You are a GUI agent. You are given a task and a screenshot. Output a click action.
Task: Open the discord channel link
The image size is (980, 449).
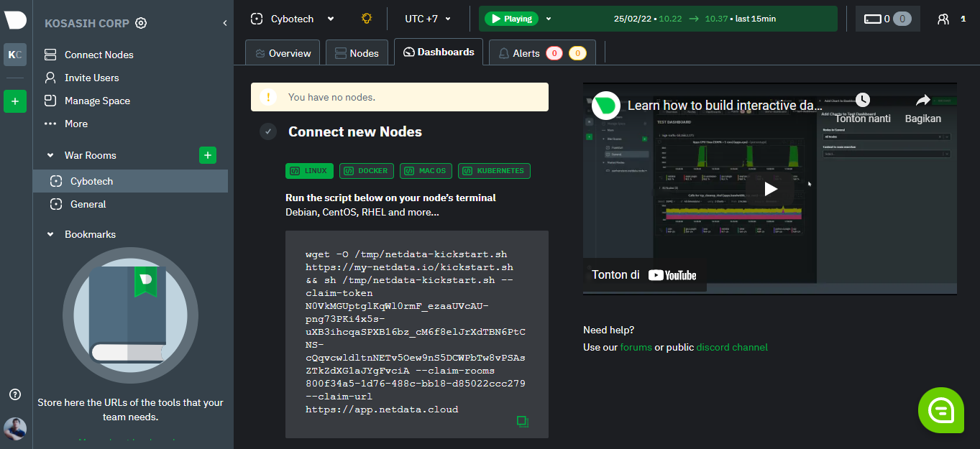click(x=732, y=347)
